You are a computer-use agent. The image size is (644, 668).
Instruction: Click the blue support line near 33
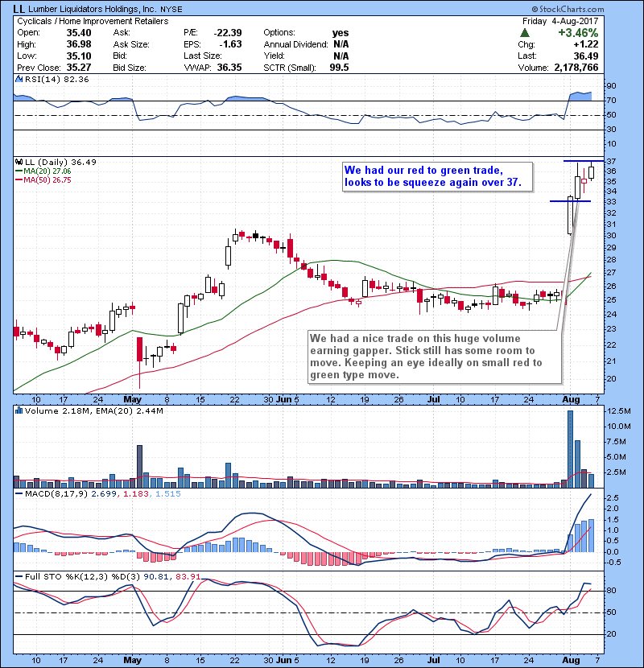570,201
